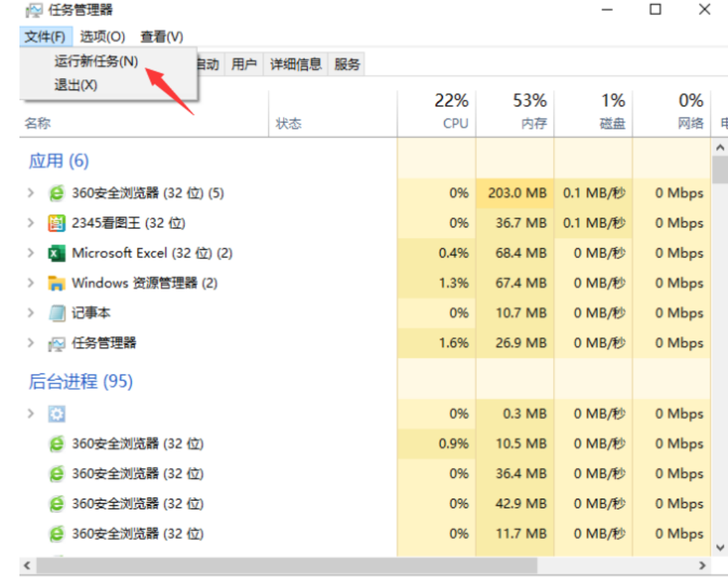Viewport: 728px width, 581px height.
Task: Click the 任务管理器 process icon
Action: click(x=56, y=343)
